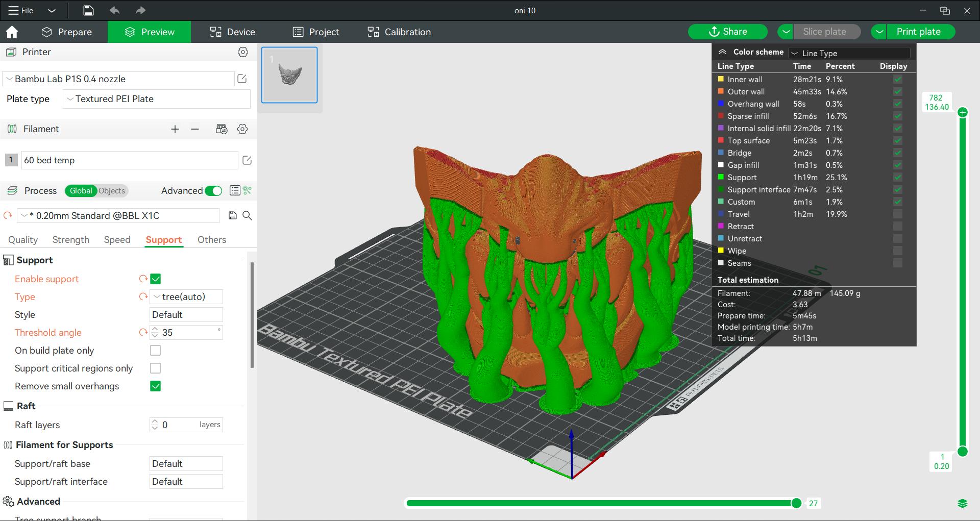The image size is (980, 521).
Task: Save the 0.20mm Standard process preset
Action: click(x=233, y=215)
